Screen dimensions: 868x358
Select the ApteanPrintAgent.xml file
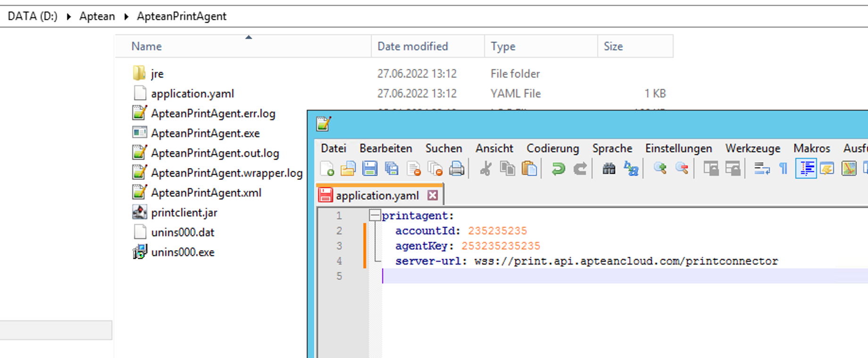[206, 193]
